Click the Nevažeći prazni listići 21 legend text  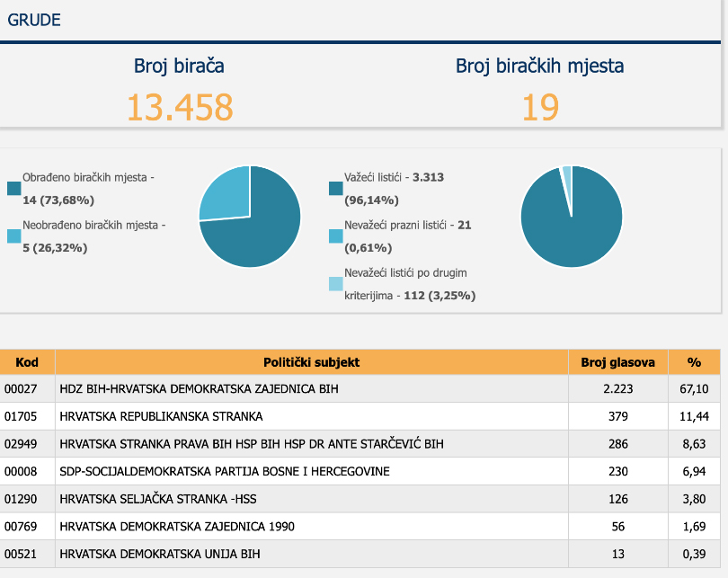point(408,236)
